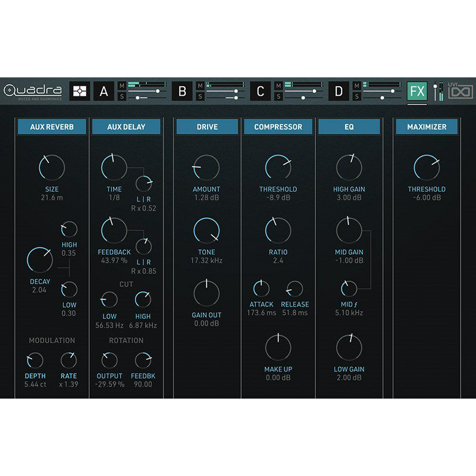Click the EQ LOW GAIN knob
476x476 pixels.
pyautogui.click(x=349, y=348)
